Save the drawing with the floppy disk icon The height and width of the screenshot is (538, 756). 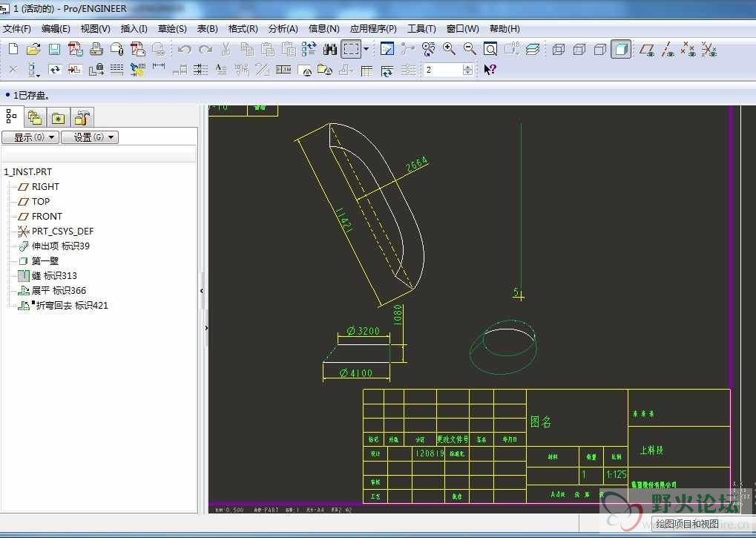pyautogui.click(x=54, y=49)
